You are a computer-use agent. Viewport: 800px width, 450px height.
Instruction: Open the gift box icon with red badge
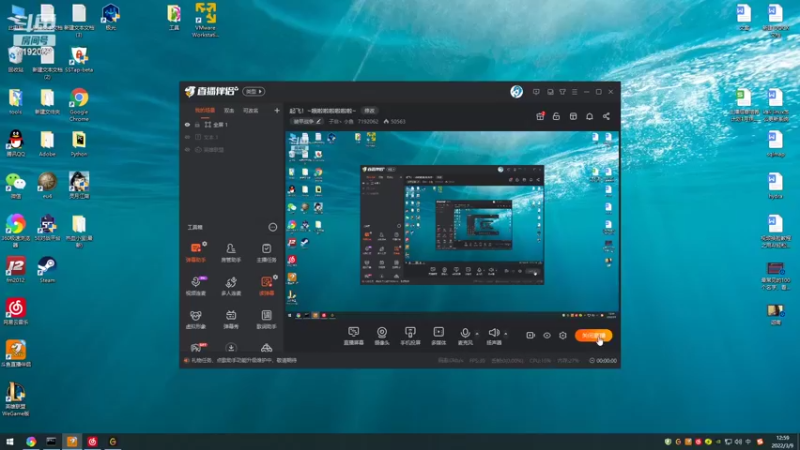point(540,116)
